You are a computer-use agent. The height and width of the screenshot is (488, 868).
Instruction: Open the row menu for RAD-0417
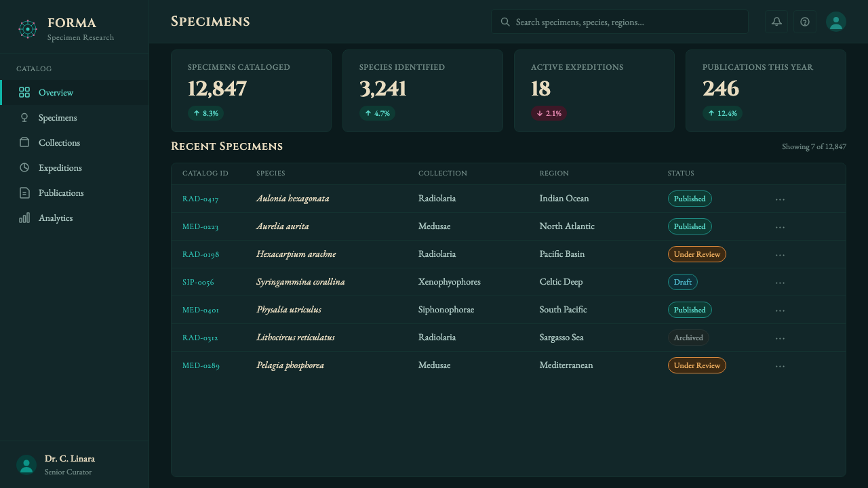[780, 199]
